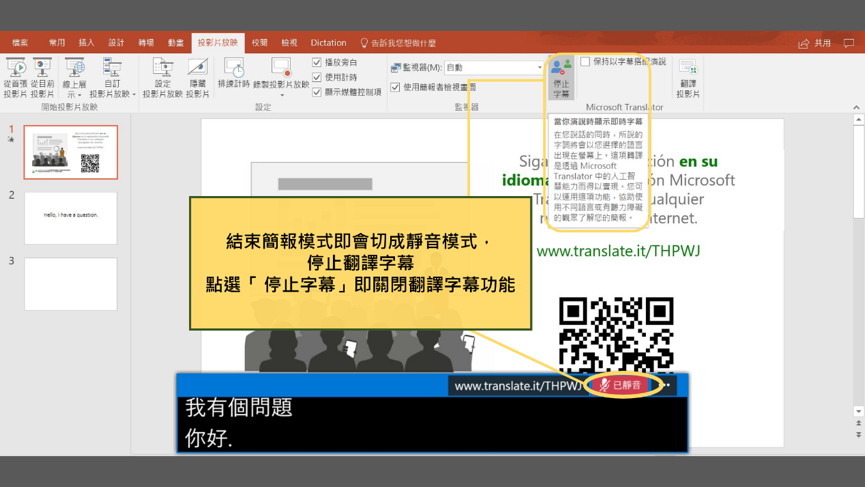Open the monitor (監視器) dropdown set to 自動
Viewport: 865px width, 487px height.
pos(494,67)
